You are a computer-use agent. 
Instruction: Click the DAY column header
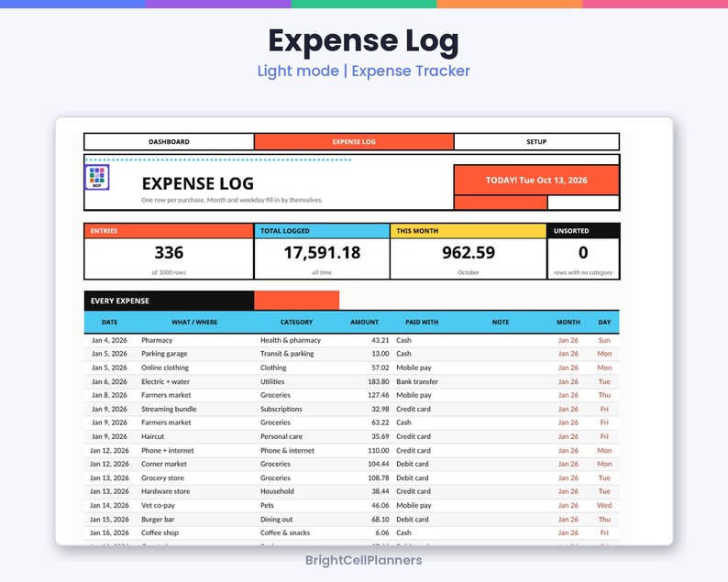[x=604, y=322]
